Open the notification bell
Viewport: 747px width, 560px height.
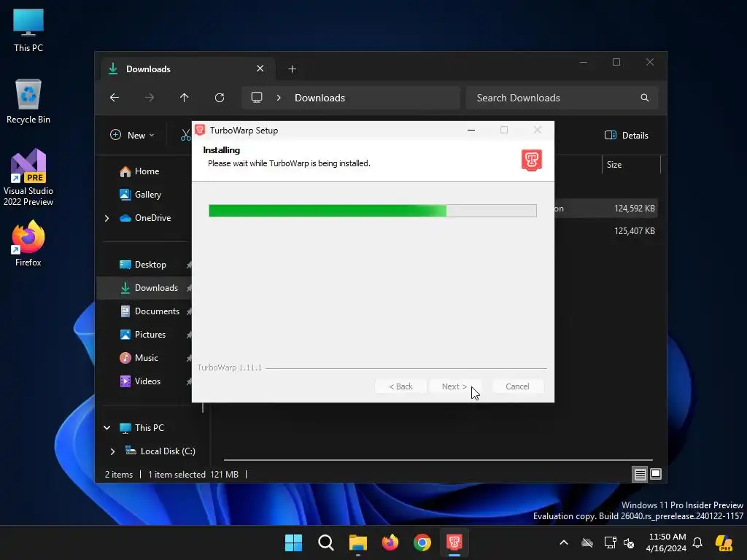point(697,542)
